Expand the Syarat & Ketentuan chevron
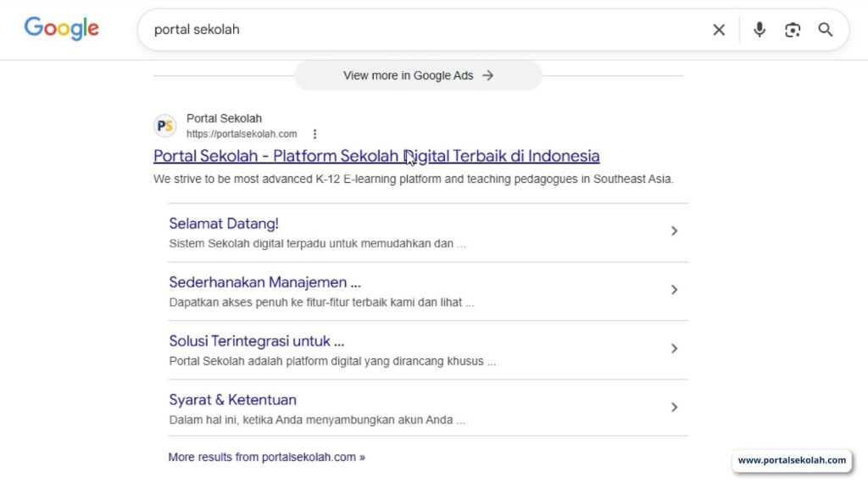The height and width of the screenshot is (488, 868). (674, 408)
